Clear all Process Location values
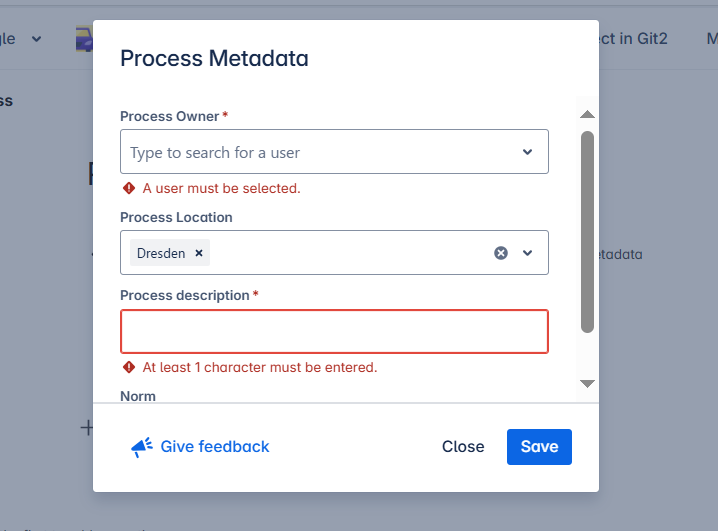 (501, 253)
